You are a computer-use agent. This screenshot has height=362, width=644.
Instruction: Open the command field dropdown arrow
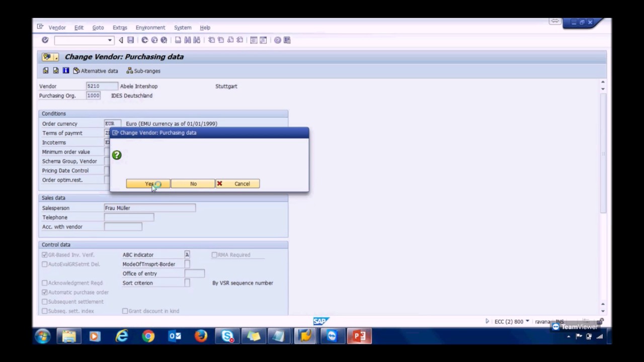point(110,40)
